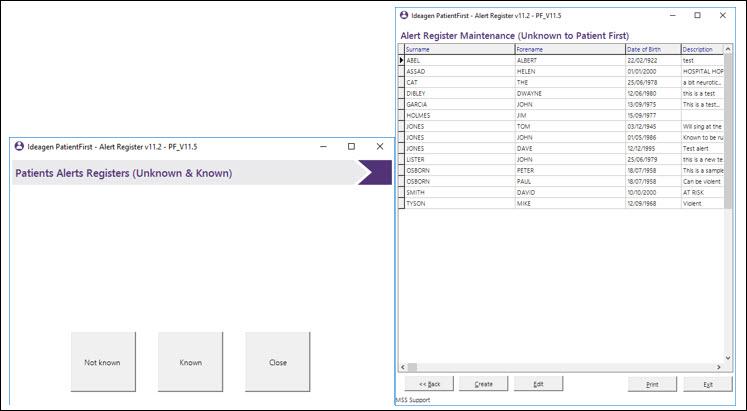Viewport: 747px width, 411px height.
Task: Click the vertical scrollbar up arrow
Action: (727, 49)
